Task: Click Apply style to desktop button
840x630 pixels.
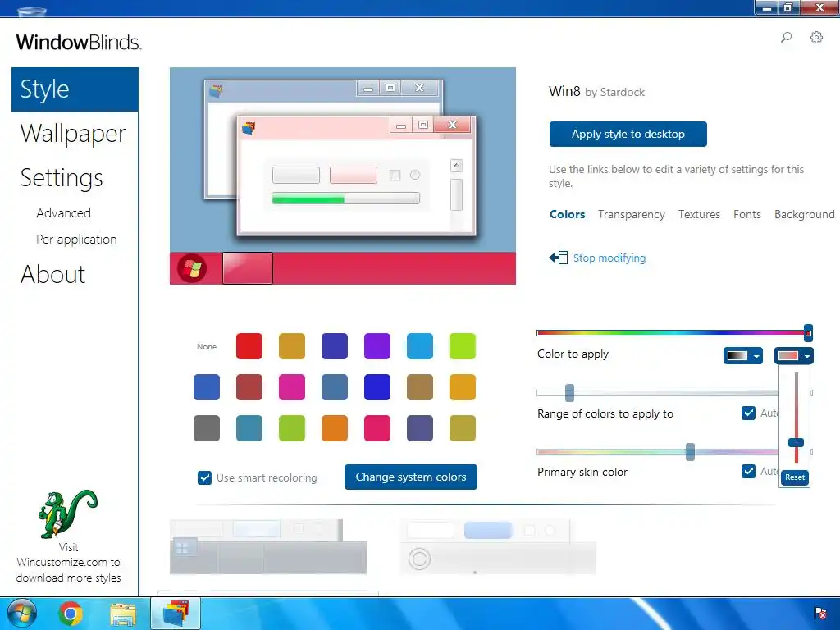Action: pyautogui.click(x=628, y=134)
